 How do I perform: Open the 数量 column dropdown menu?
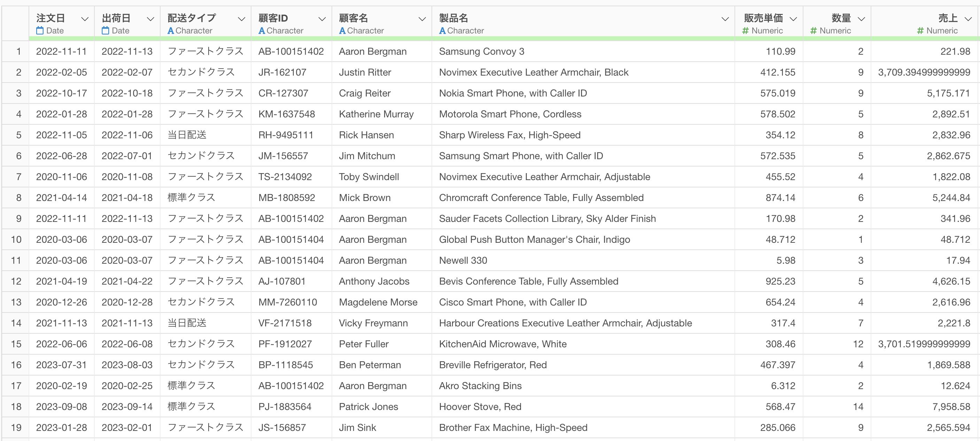click(861, 19)
